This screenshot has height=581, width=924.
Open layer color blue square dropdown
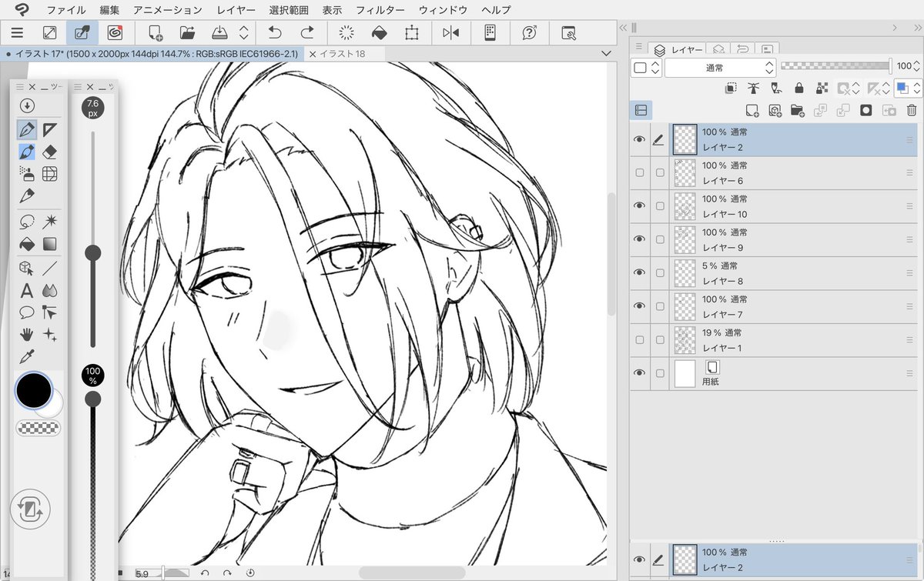tap(907, 88)
